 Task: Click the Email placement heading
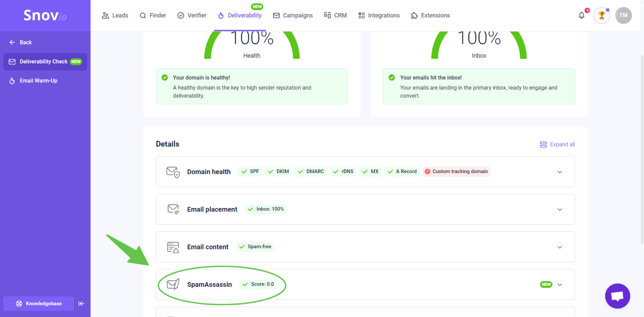point(212,209)
